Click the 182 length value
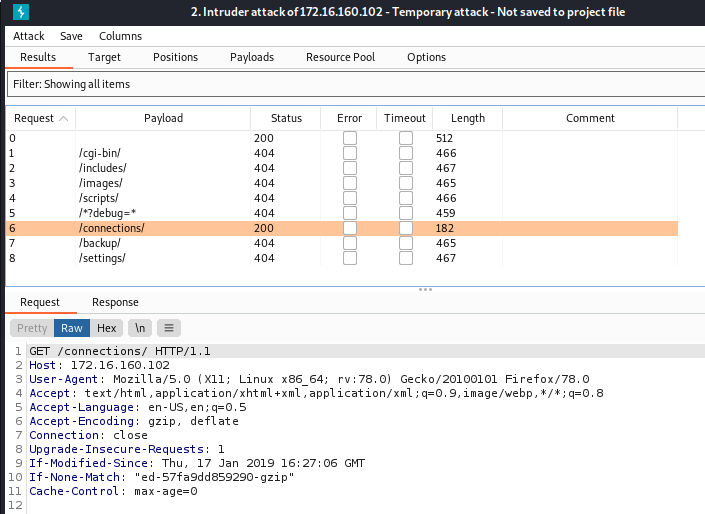The height and width of the screenshot is (514, 705). 445,228
